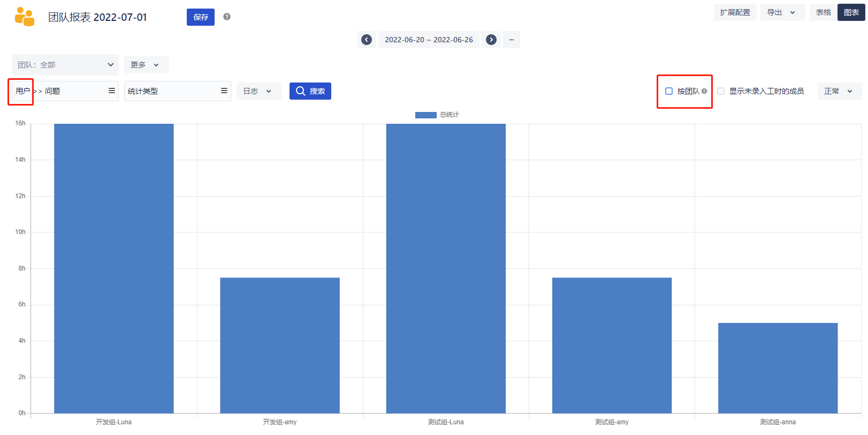This screenshot has width=868, height=435.
Task: Click the 搜索 button
Action: (310, 91)
